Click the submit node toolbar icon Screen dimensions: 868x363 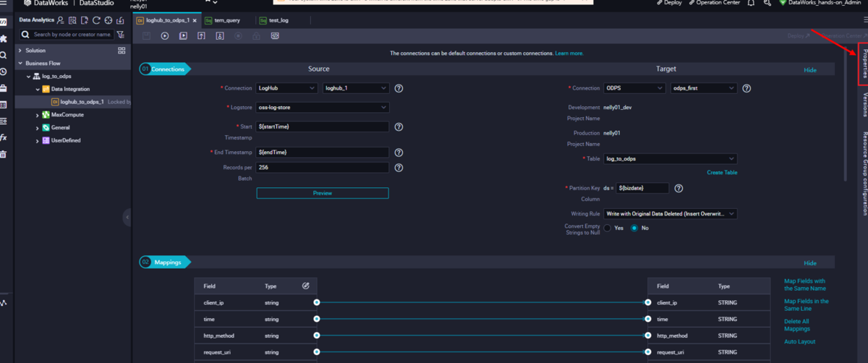(201, 35)
